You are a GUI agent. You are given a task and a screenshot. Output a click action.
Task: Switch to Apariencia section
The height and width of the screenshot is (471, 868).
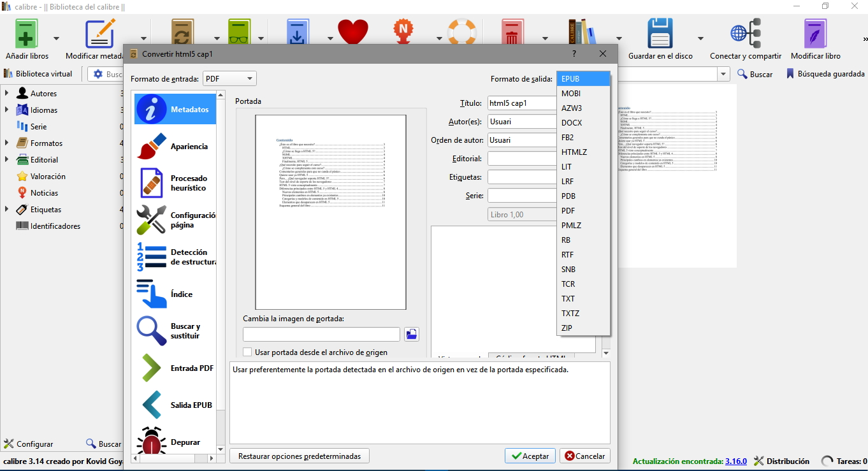tap(175, 147)
